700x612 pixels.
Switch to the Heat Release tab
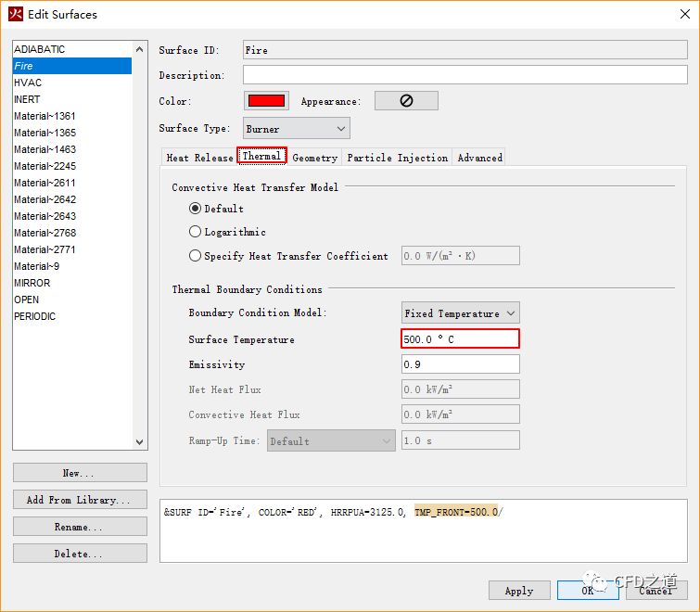[x=199, y=158]
